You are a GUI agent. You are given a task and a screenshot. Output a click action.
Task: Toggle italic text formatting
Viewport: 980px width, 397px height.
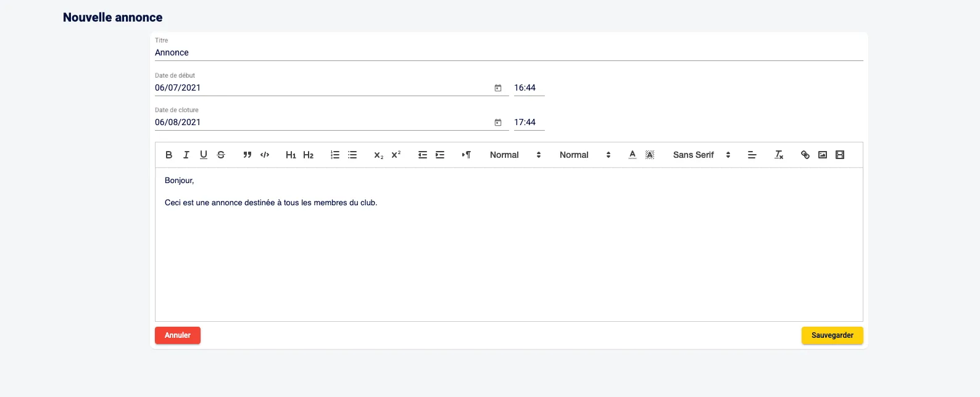(x=186, y=155)
